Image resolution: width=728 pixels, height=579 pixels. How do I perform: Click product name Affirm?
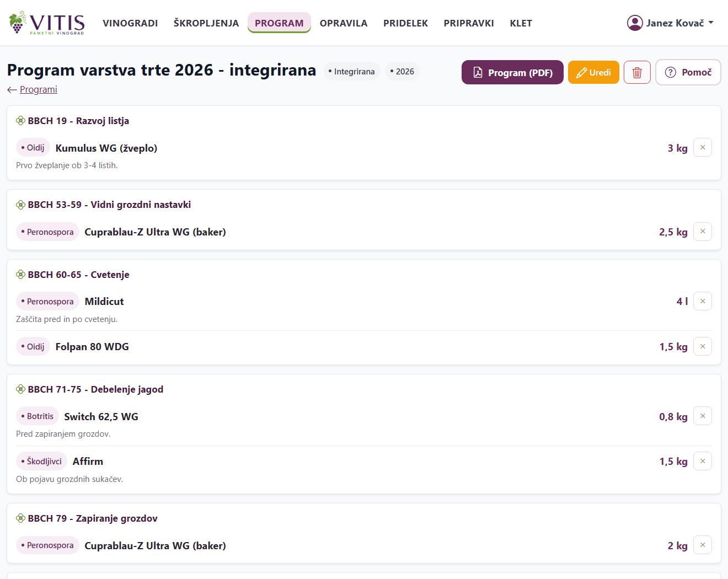pos(88,462)
